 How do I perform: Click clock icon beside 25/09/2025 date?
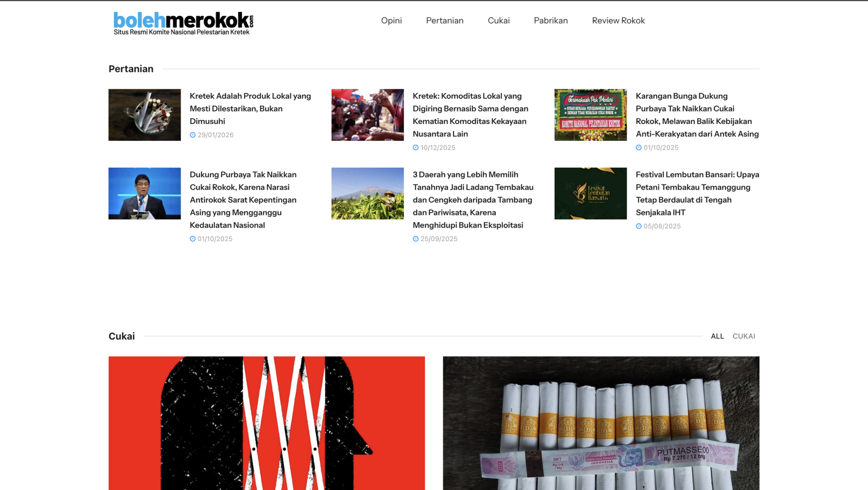coord(416,238)
